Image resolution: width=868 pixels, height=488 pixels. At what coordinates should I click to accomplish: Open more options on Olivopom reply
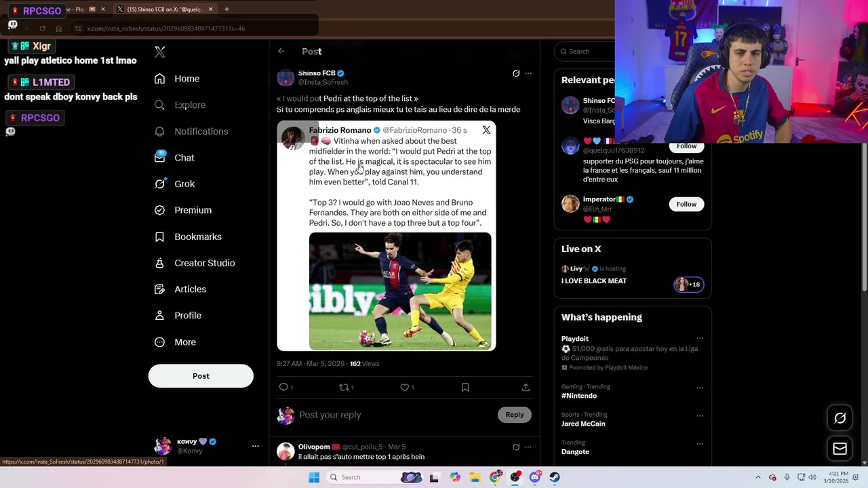pyautogui.click(x=528, y=447)
